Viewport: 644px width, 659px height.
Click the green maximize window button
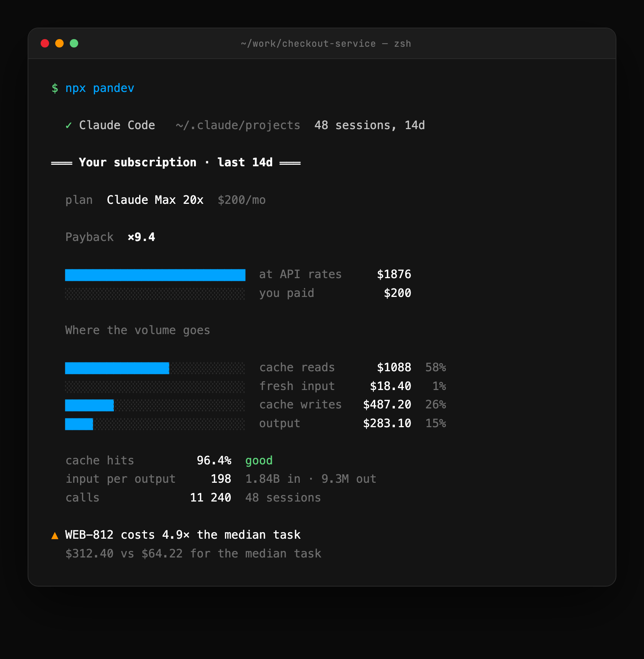pyautogui.click(x=74, y=43)
